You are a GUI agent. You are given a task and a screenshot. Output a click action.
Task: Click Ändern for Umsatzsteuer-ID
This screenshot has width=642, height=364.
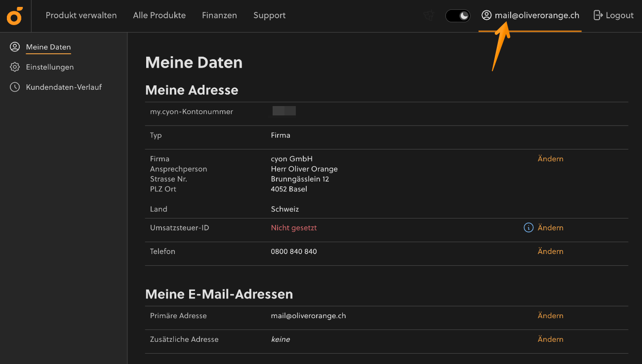click(x=550, y=228)
